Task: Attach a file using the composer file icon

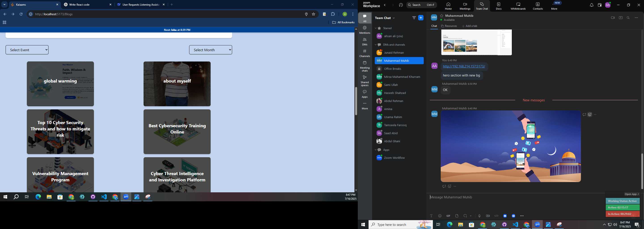Action: 457,216
